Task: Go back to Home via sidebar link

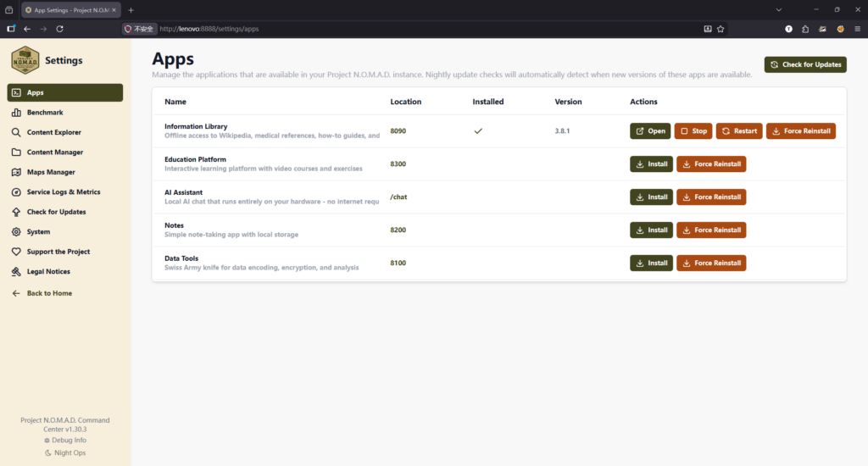Action: pos(48,293)
